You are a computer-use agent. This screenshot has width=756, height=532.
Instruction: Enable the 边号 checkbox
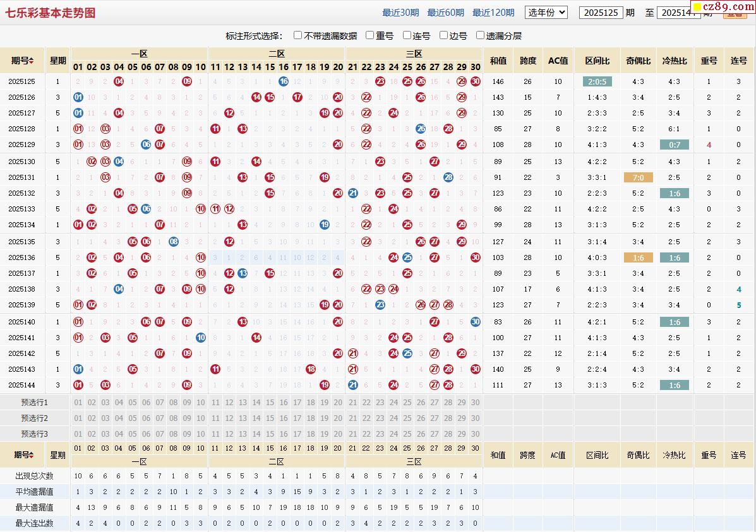pyautogui.click(x=443, y=36)
